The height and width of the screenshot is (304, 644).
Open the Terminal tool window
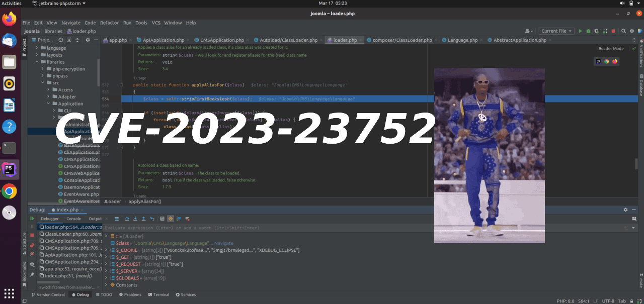click(x=158, y=294)
